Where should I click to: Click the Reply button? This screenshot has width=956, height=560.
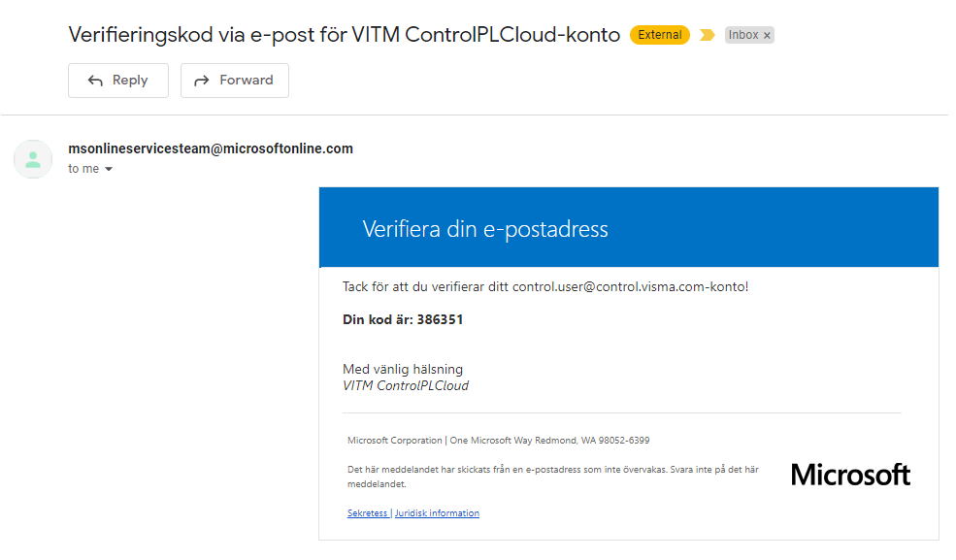click(x=118, y=81)
